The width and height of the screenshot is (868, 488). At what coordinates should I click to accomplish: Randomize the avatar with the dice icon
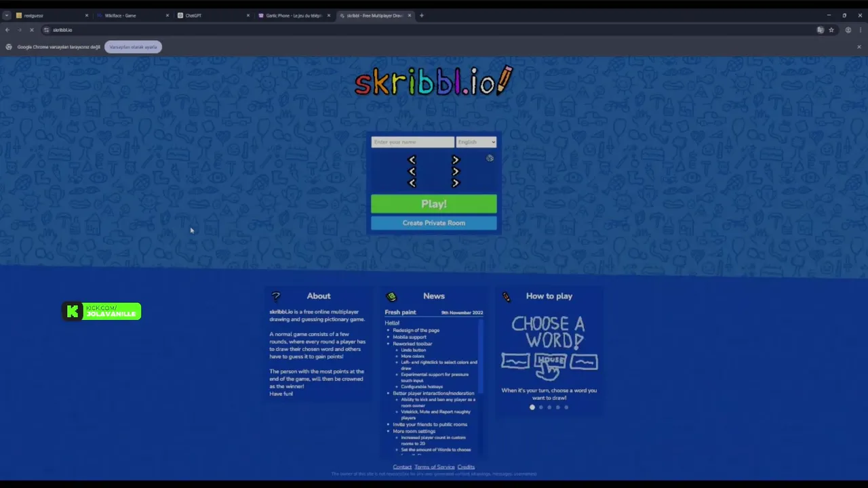(490, 158)
